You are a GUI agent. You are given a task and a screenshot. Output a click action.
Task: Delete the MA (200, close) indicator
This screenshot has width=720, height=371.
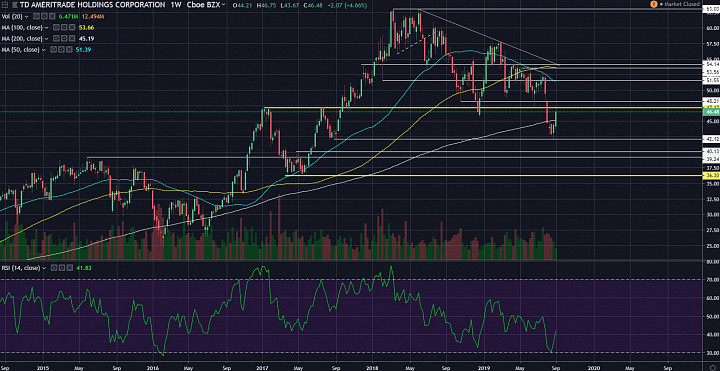pos(72,39)
